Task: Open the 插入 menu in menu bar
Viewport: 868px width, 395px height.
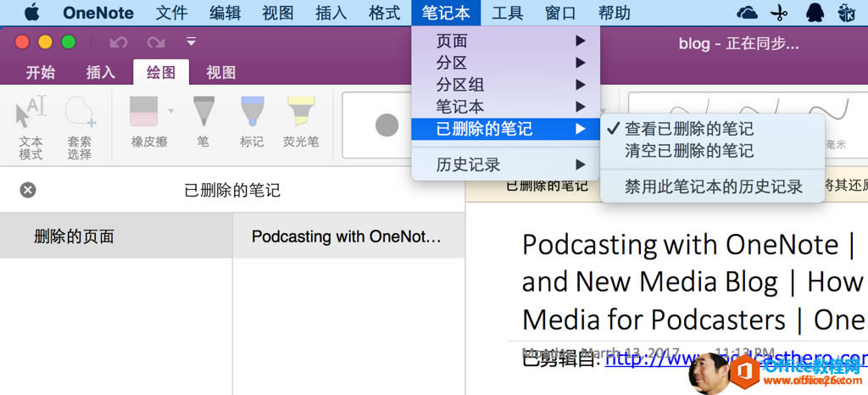Action: pos(331,13)
